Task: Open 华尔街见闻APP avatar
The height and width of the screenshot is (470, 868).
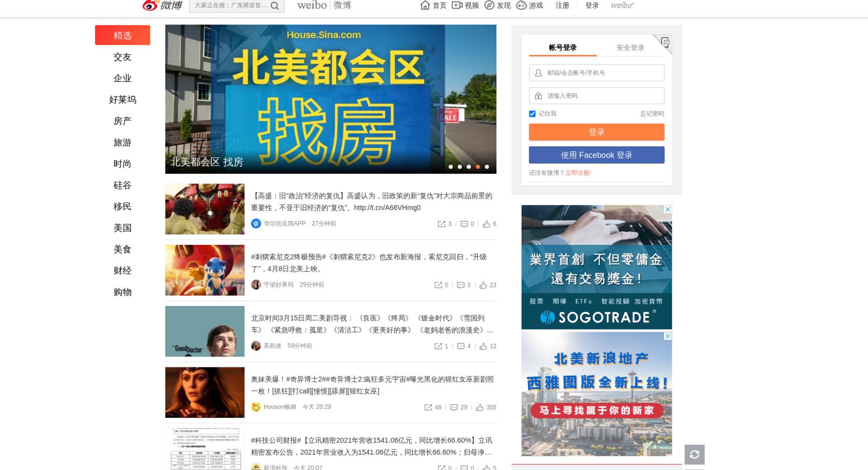Action: coord(256,223)
